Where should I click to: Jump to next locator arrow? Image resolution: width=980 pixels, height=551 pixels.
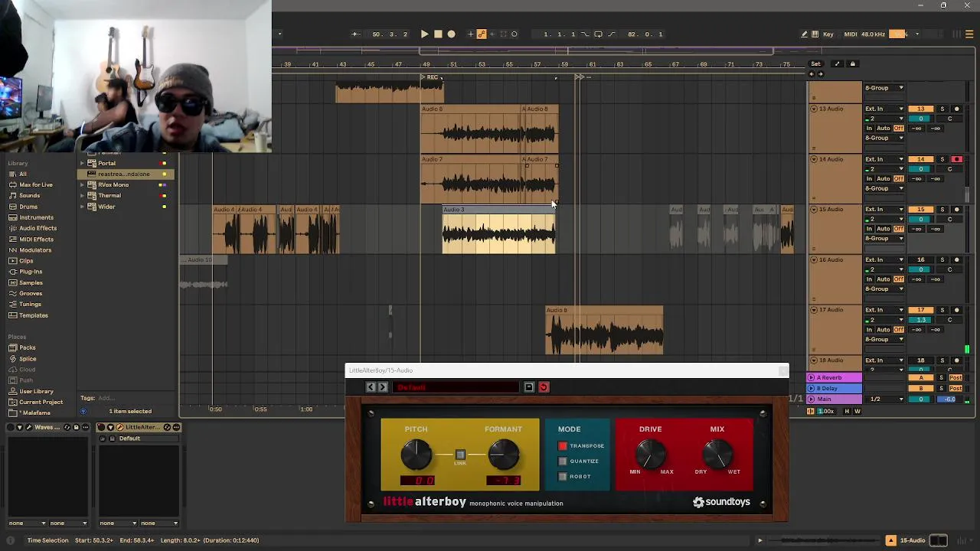[x=821, y=74]
